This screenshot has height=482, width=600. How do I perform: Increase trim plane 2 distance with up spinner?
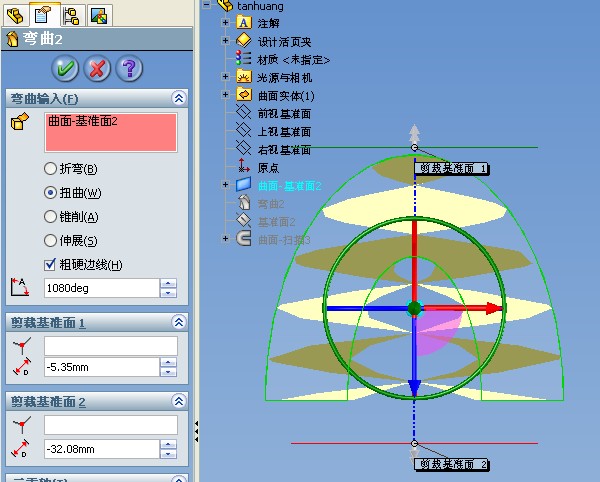[x=168, y=444]
